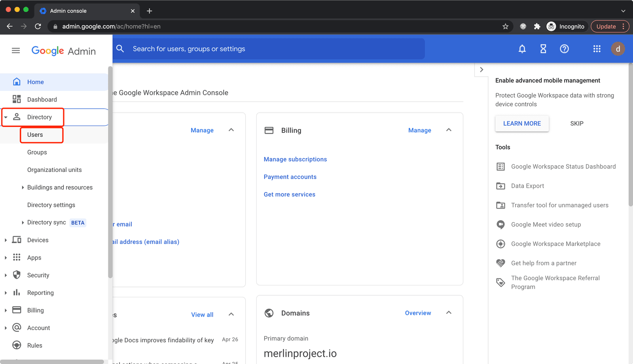This screenshot has height=364, width=633.
Task: Open Organizational units
Action: 55,170
